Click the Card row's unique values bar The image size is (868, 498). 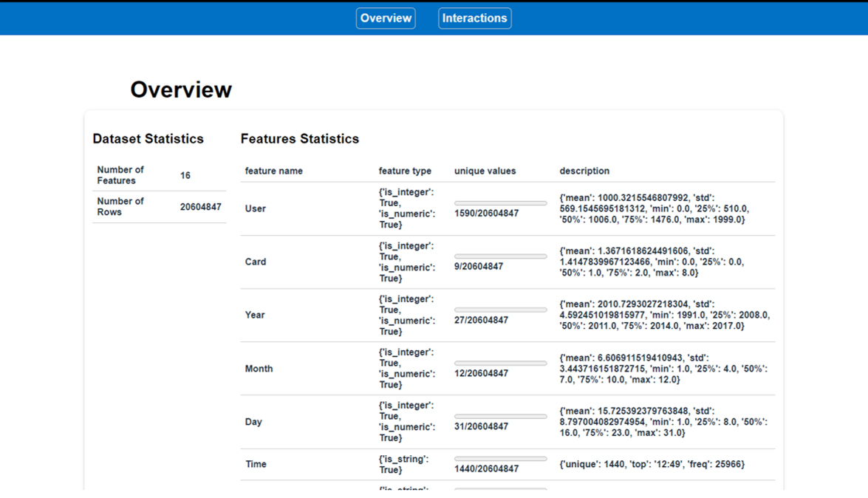[500, 256]
